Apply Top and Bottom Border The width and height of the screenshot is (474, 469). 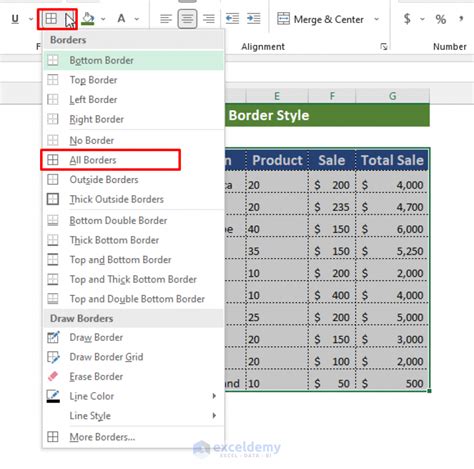134,260
